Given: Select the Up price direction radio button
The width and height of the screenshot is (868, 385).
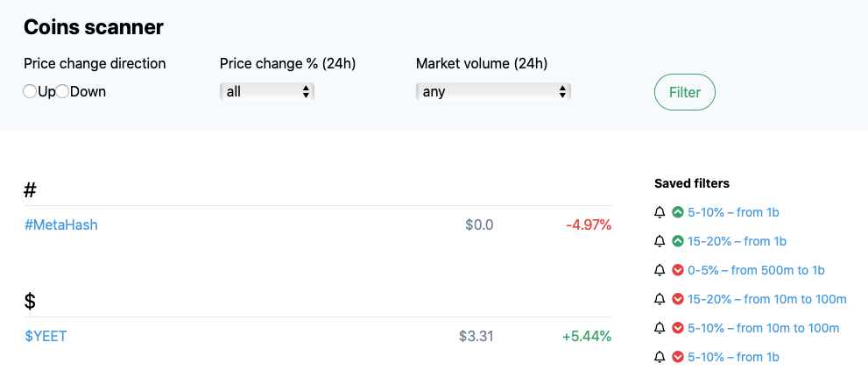Looking at the screenshot, I should point(30,91).
